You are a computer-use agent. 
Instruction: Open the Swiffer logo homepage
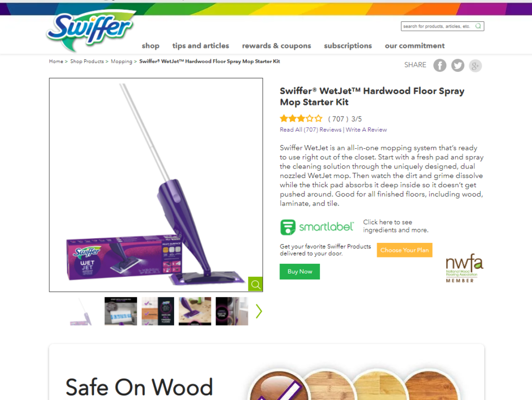91,31
